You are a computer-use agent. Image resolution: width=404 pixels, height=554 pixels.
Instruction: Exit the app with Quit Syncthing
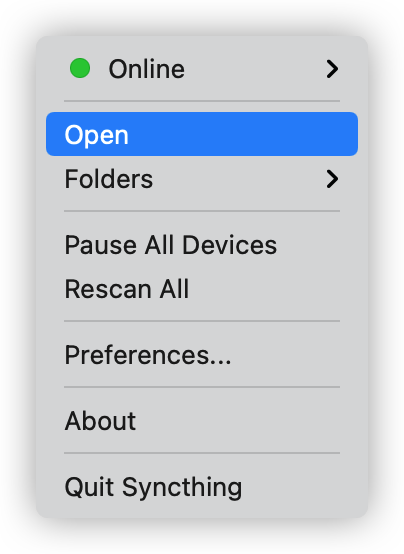pos(202,487)
